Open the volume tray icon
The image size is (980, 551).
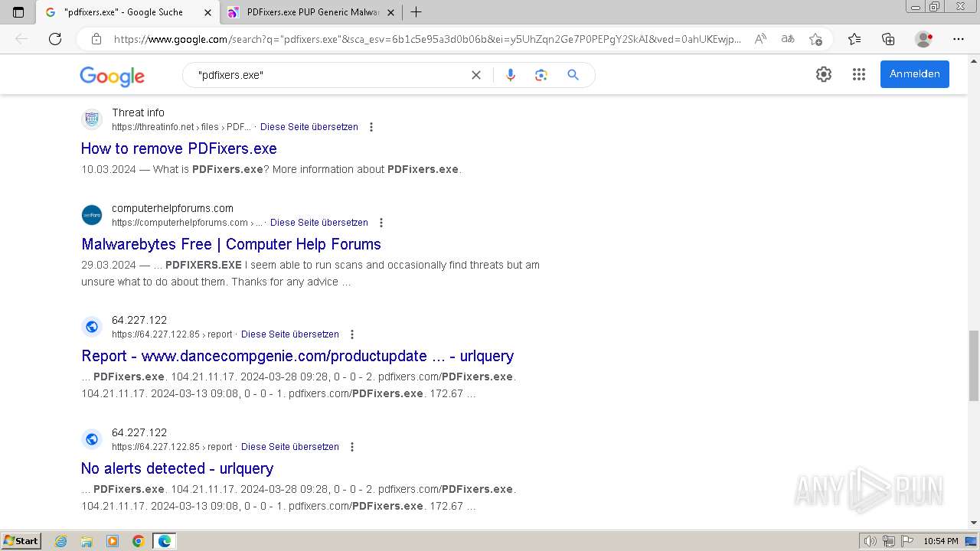[x=871, y=541]
